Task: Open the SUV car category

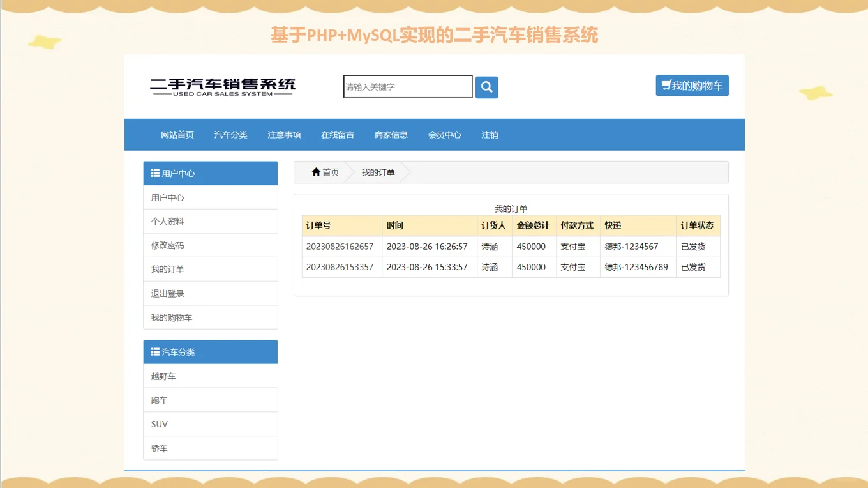Action: coord(159,423)
